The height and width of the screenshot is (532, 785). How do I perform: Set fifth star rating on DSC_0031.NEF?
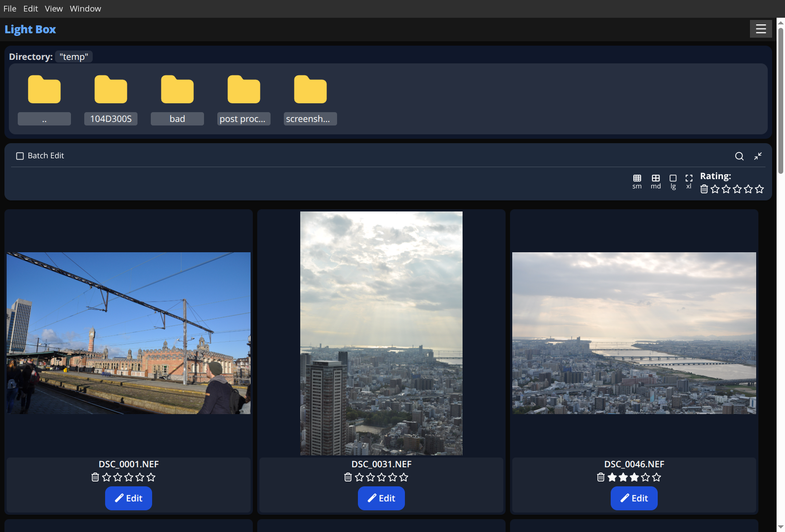tap(404, 477)
